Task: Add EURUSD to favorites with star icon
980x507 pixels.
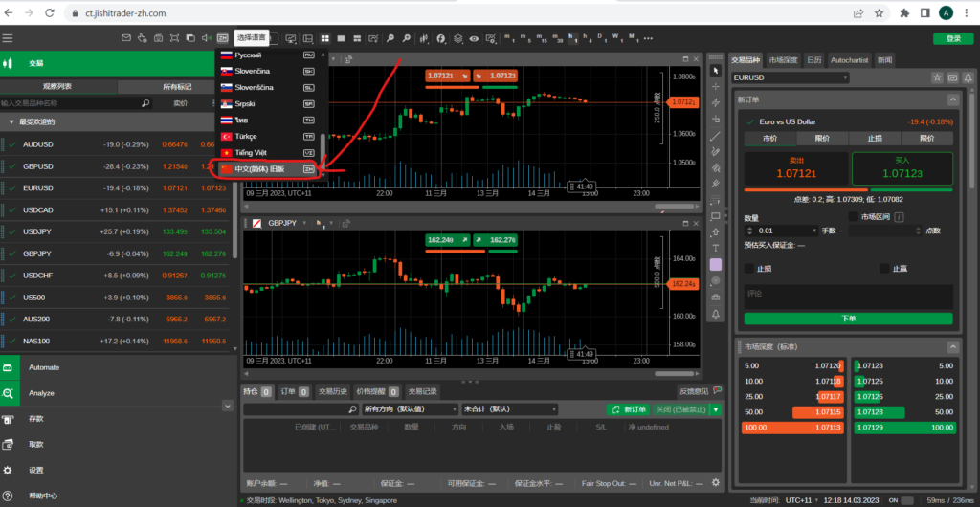Action: (937, 77)
